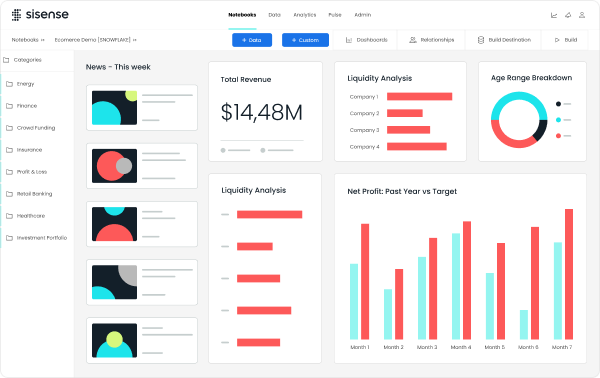The image size is (600, 378).
Task: Click the Sisense logo icon
Action: [x=16, y=15]
